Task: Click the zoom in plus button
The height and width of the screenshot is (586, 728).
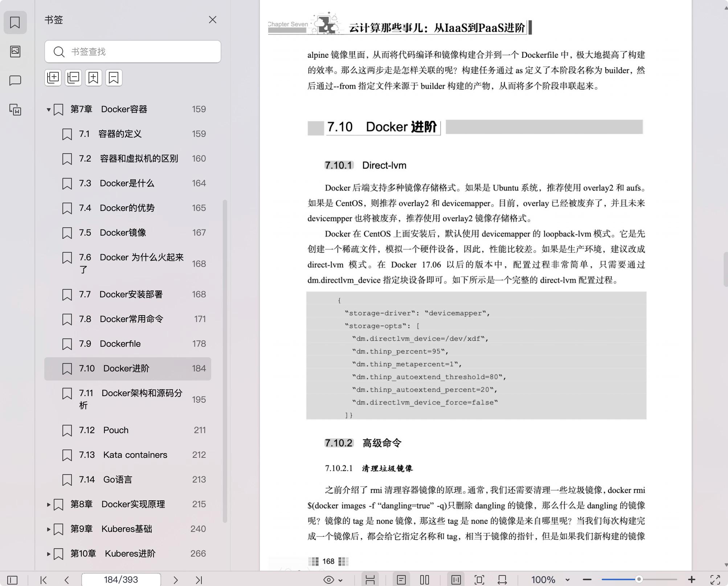Action: [x=692, y=580]
